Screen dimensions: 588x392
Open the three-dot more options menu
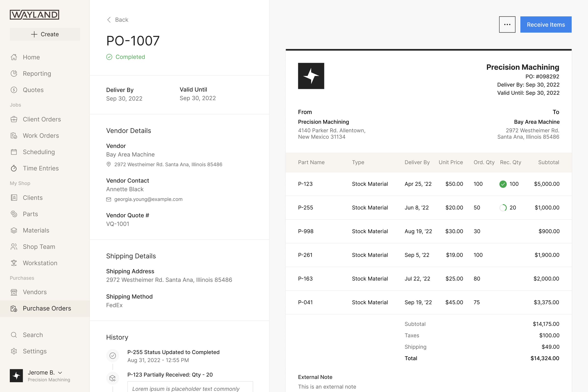coord(507,24)
